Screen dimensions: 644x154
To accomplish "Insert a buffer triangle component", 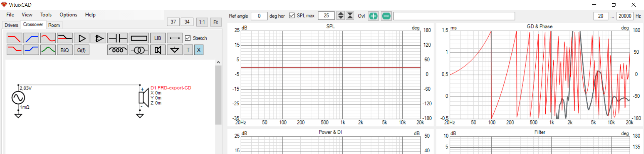I will point(82,38).
